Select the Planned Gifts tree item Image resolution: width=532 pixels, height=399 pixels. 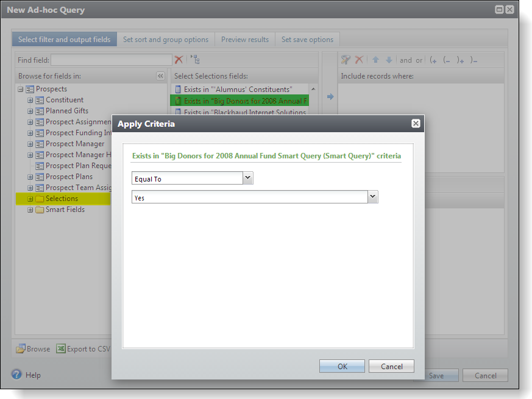pyautogui.click(x=66, y=111)
